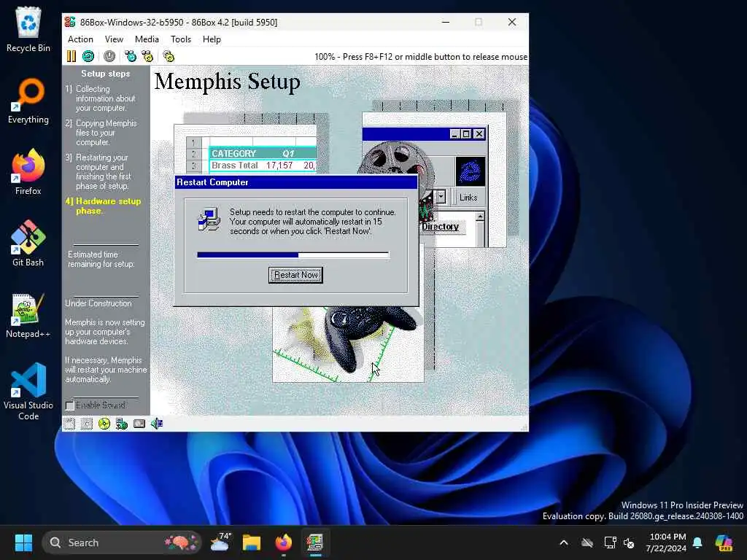The image size is (747, 560).
Task: Send Ctrl+Alt+Del via toolbar icon
Action: 130,56
